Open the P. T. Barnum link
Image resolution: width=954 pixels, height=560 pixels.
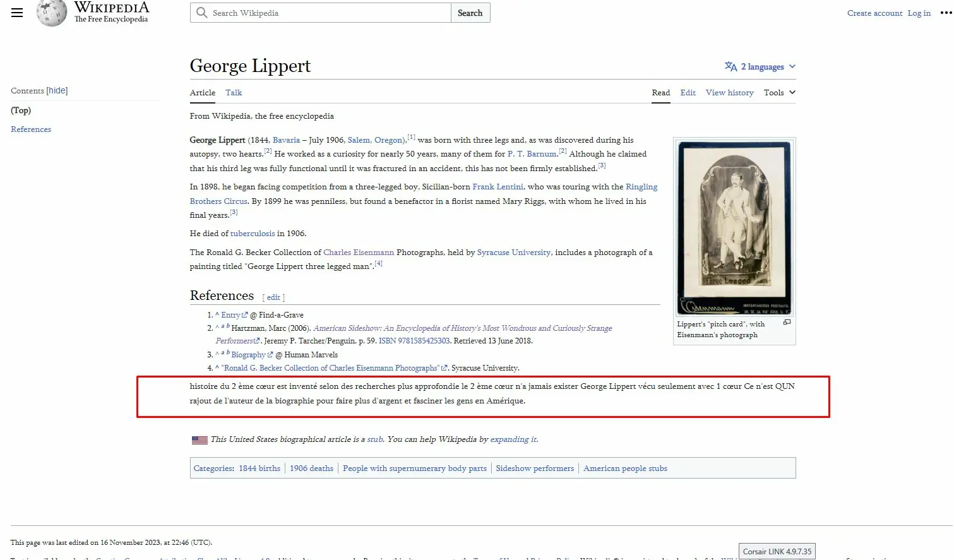(x=532, y=154)
